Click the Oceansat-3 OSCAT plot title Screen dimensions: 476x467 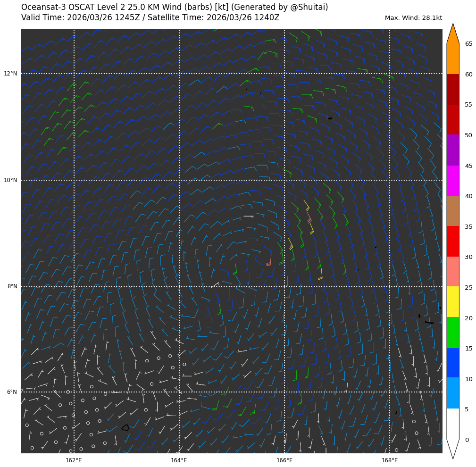[x=175, y=7]
